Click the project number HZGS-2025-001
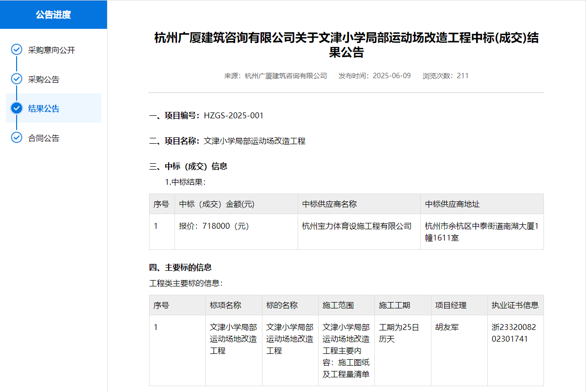Image resolution: width=586 pixels, height=392 pixels. point(234,115)
